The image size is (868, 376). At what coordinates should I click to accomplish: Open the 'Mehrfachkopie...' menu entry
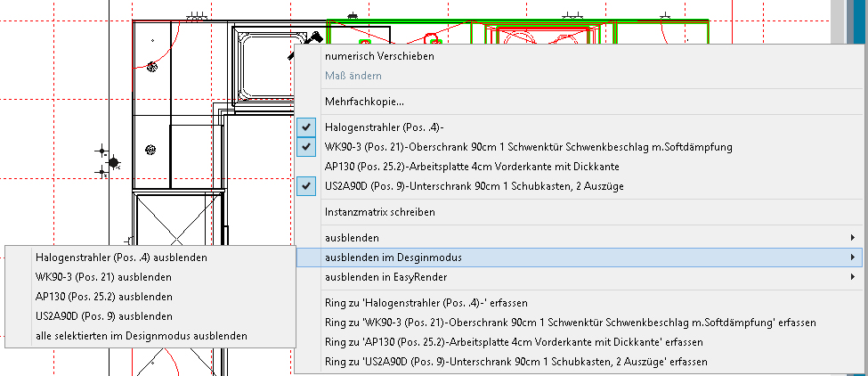364,102
